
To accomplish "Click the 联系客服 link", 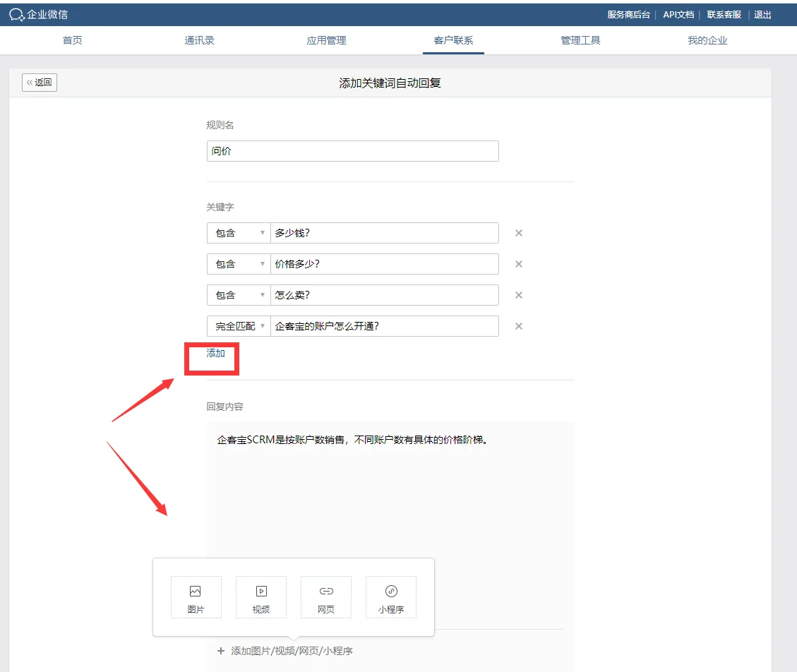I will pos(724,15).
